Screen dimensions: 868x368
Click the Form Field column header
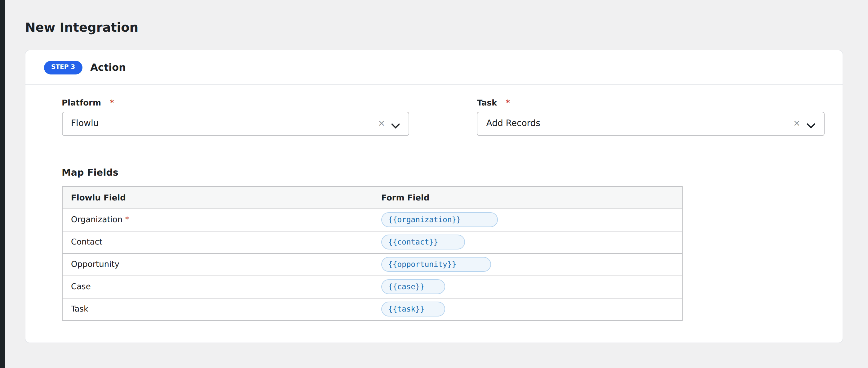point(405,198)
